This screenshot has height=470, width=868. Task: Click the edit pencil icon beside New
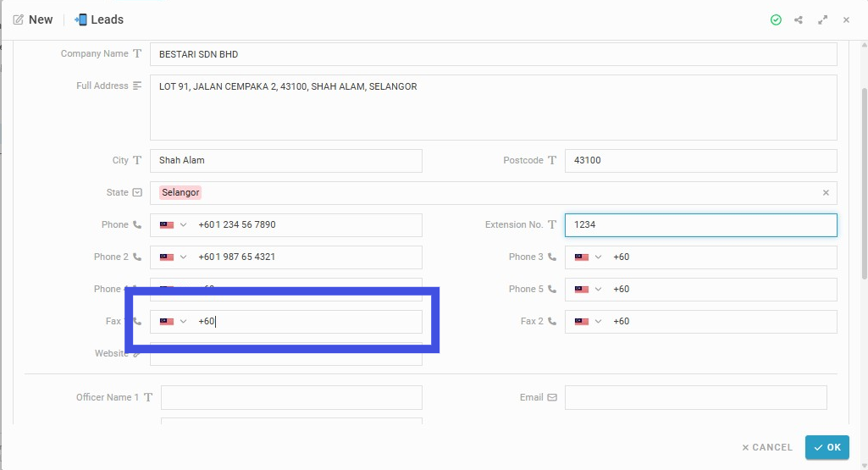click(x=19, y=20)
